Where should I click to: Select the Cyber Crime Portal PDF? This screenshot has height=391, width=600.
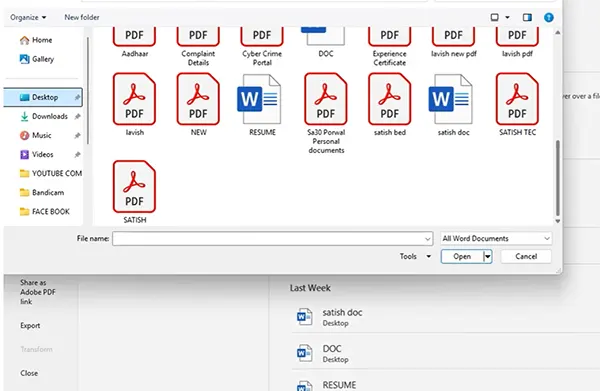tap(262, 46)
